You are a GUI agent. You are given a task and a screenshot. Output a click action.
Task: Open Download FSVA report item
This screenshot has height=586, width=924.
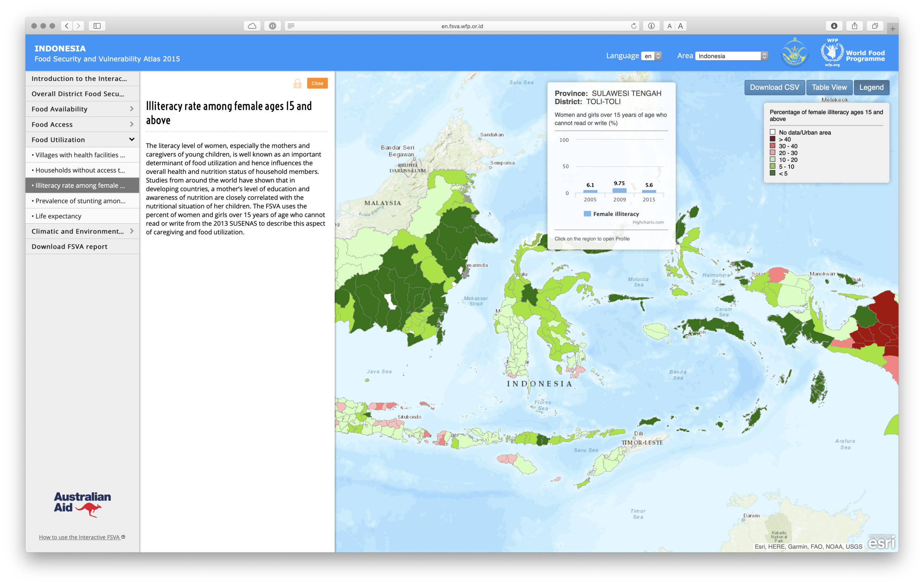coord(82,246)
